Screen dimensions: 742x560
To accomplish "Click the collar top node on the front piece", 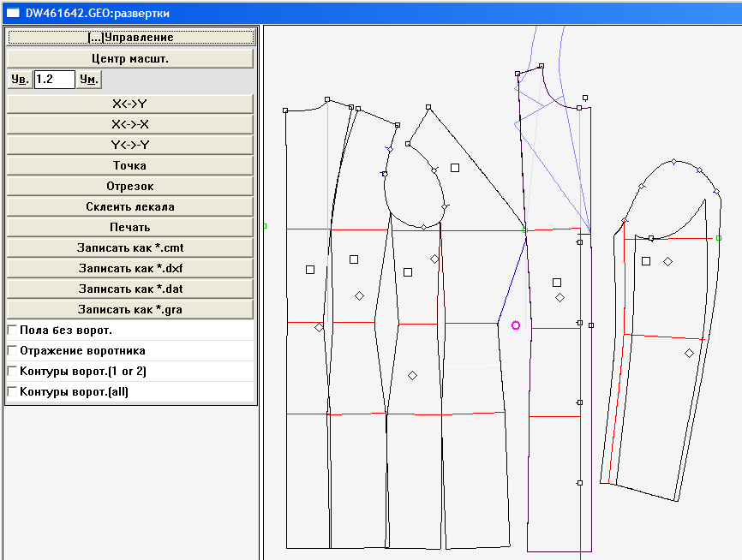I will pos(542,66).
